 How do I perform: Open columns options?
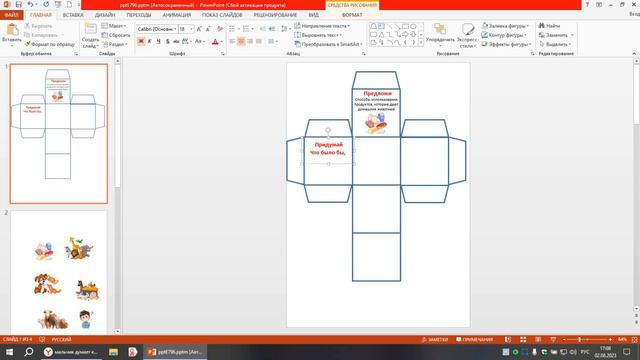pos(273,41)
